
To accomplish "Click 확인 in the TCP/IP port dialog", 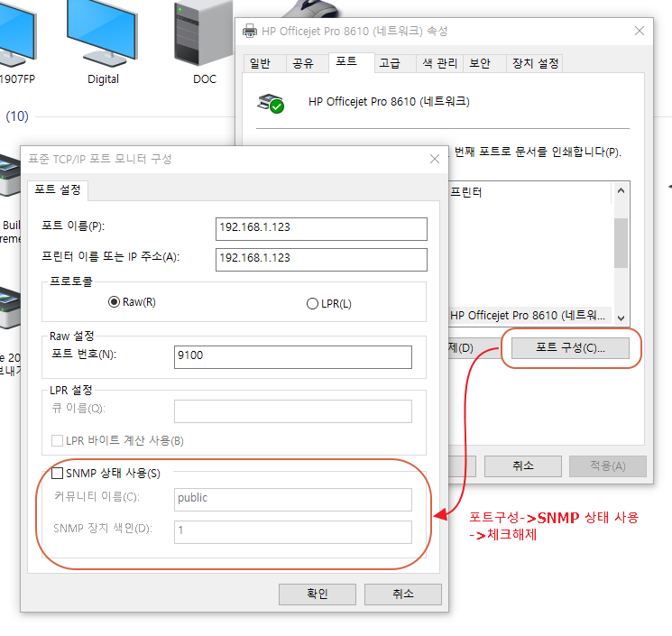I will (318, 594).
